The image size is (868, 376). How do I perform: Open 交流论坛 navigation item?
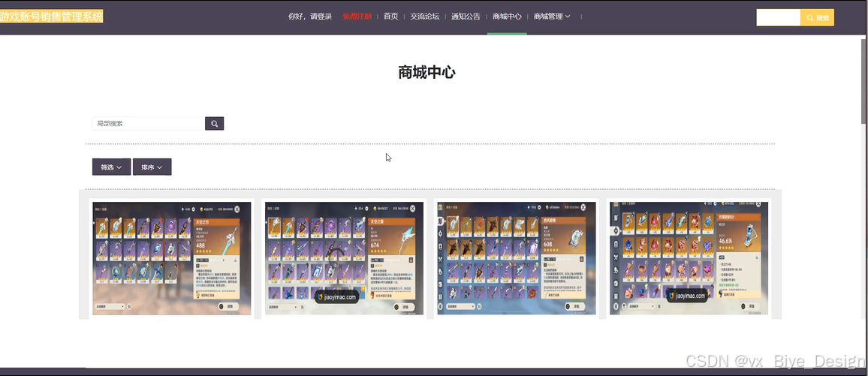click(x=424, y=17)
